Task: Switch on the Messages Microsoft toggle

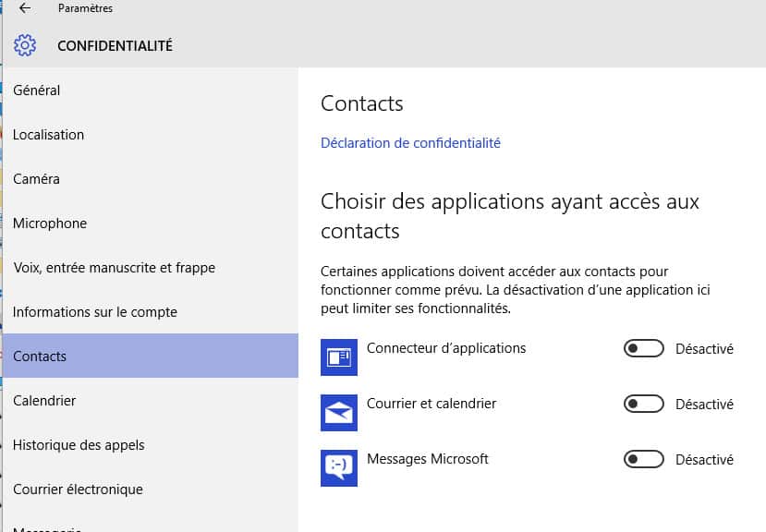Action: point(643,459)
